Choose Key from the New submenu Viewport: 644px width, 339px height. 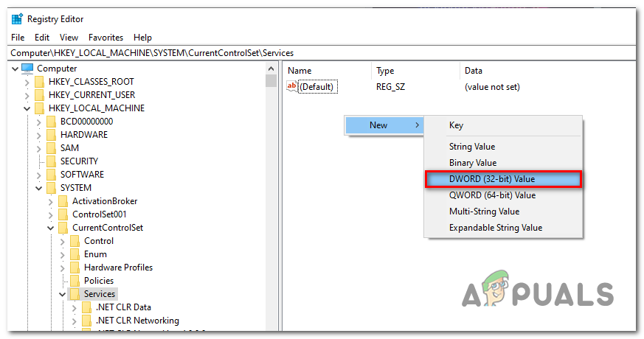pyautogui.click(x=502, y=125)
